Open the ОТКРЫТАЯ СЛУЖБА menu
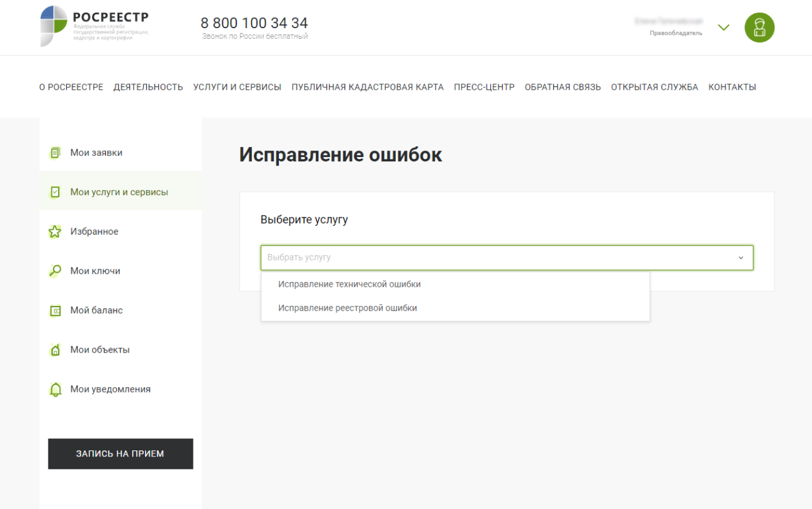The width and height of the screenshot is (812, 509). 654,87
